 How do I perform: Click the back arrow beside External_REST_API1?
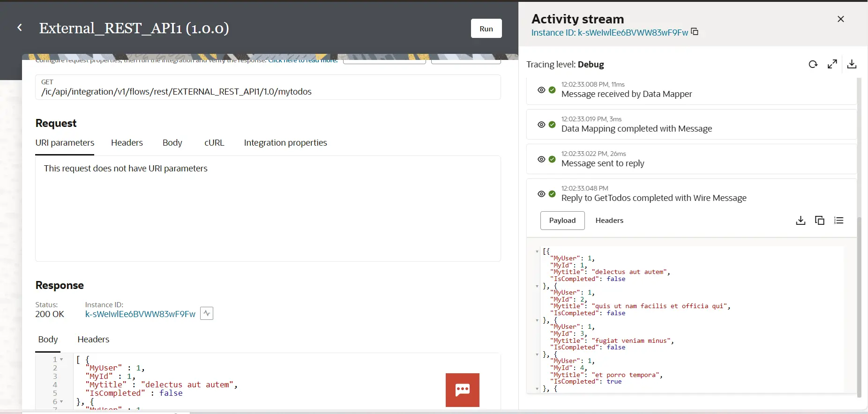click(x=20, y=28)
